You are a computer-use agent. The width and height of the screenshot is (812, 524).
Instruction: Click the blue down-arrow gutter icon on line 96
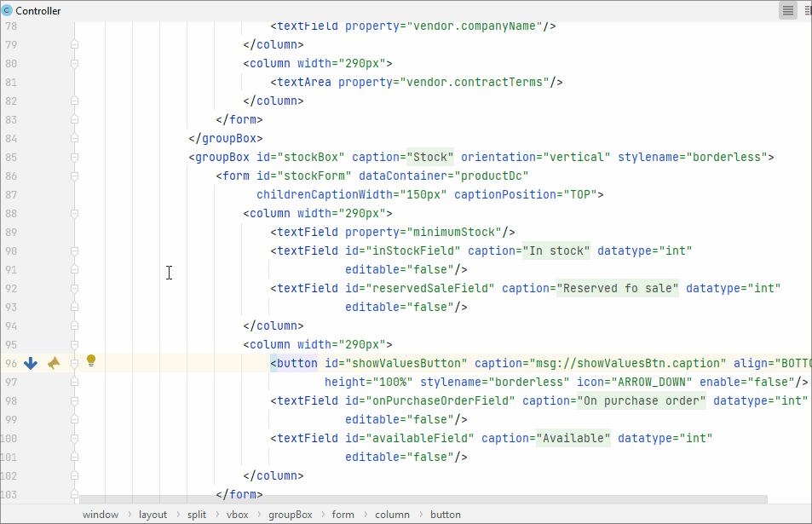coord(31,363)
